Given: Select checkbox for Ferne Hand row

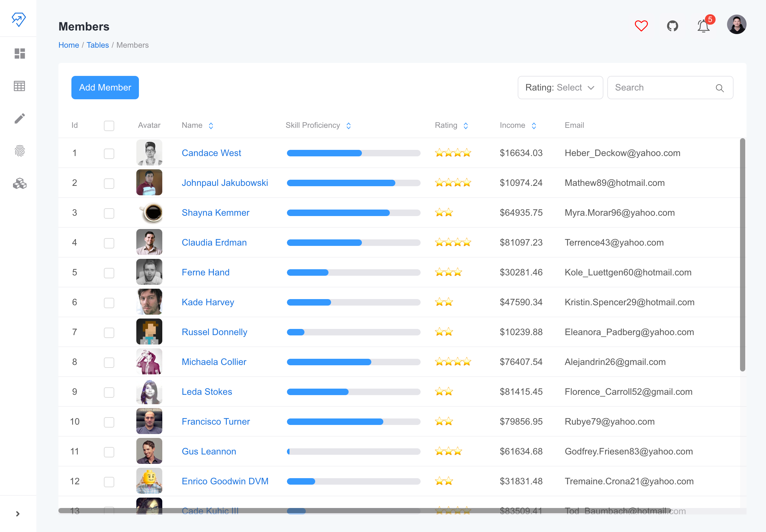Looking at the screenshot, I should coord(109,273).
